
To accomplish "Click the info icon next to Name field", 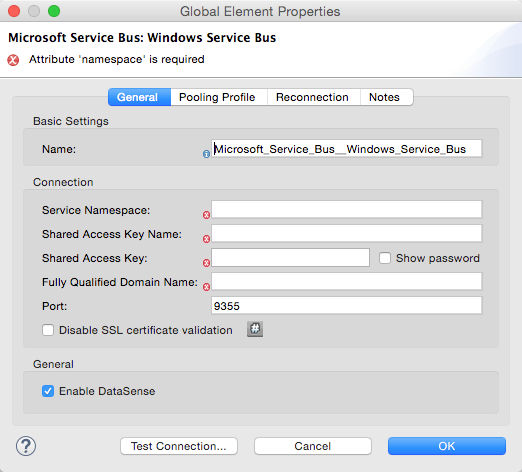I will point(206,154).
